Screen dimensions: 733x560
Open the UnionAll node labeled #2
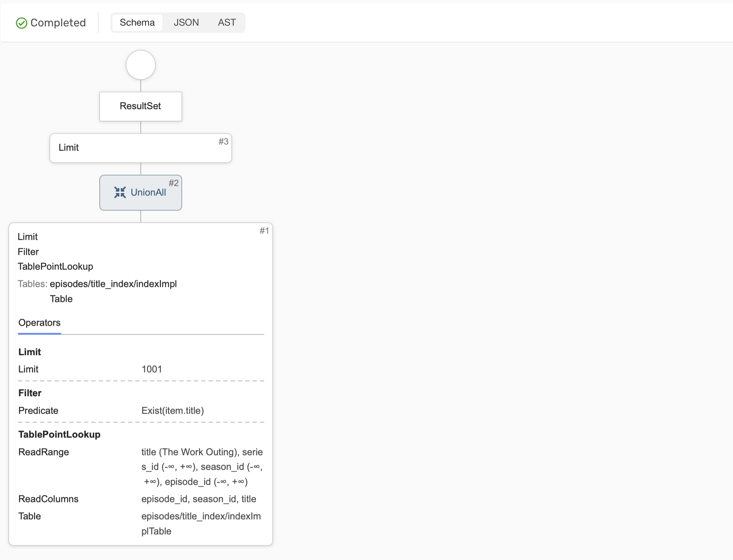click(148, 192)
